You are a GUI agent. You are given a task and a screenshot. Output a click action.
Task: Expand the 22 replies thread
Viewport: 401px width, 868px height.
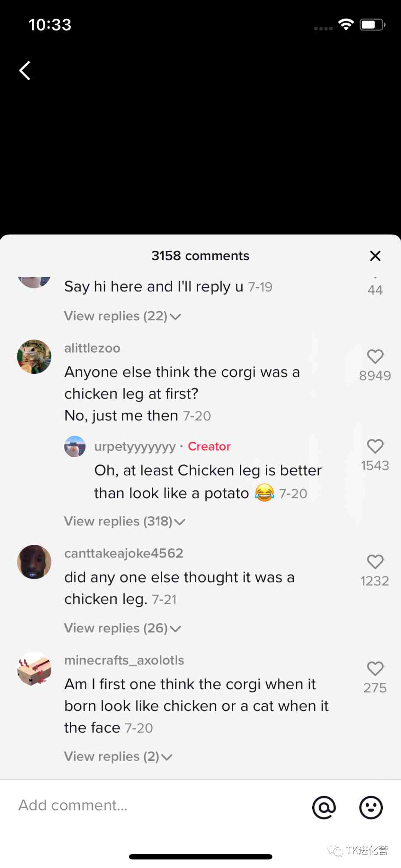click(122, 316)
